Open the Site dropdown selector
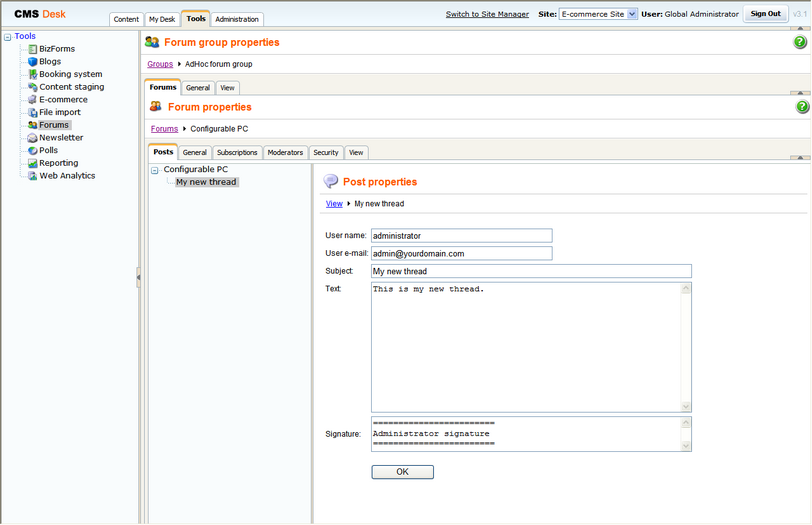This screenshot has width=812, height=525. coord(598,14)
